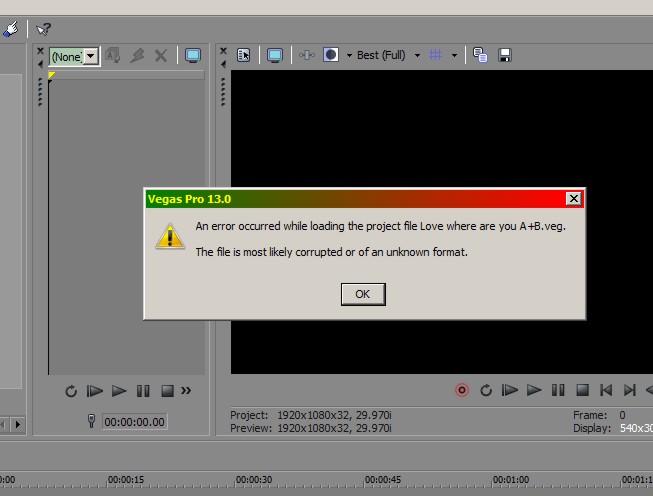
Task: Open Project Video Properties icon in preview
Action: tap(244, 55)
